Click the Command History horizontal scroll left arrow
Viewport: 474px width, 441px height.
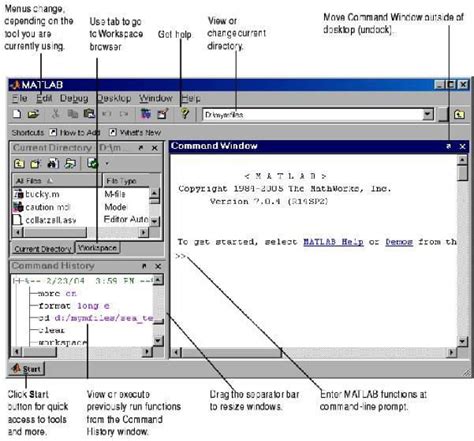click(17, 351)
